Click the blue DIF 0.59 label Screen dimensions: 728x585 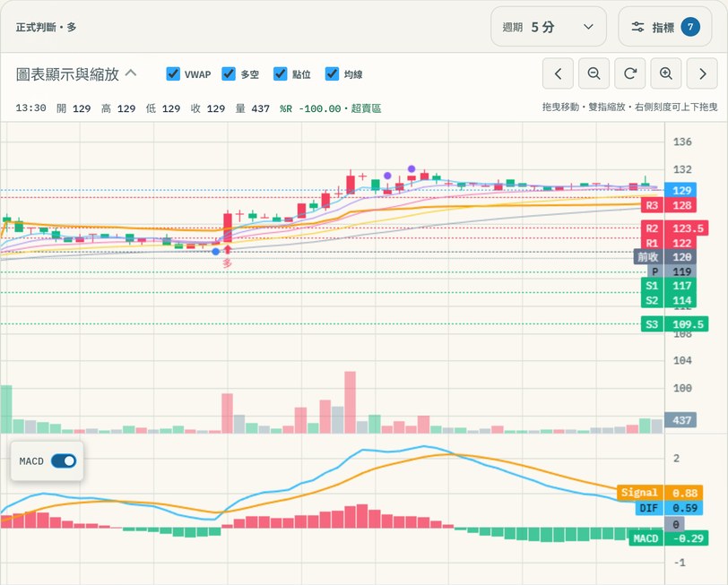pos(669,508)
